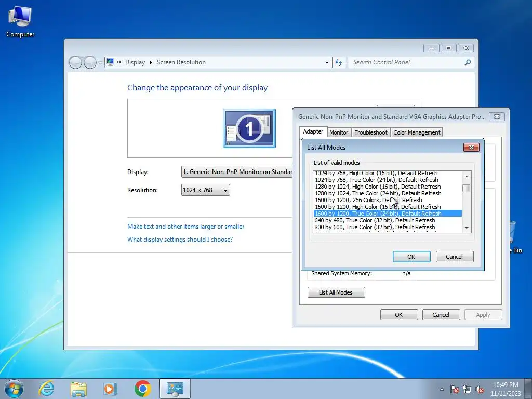Viewport: 532px width, 399px height.
Task: Launch Internet Explorer from taskbar
Action: click(x=46, y=389)
